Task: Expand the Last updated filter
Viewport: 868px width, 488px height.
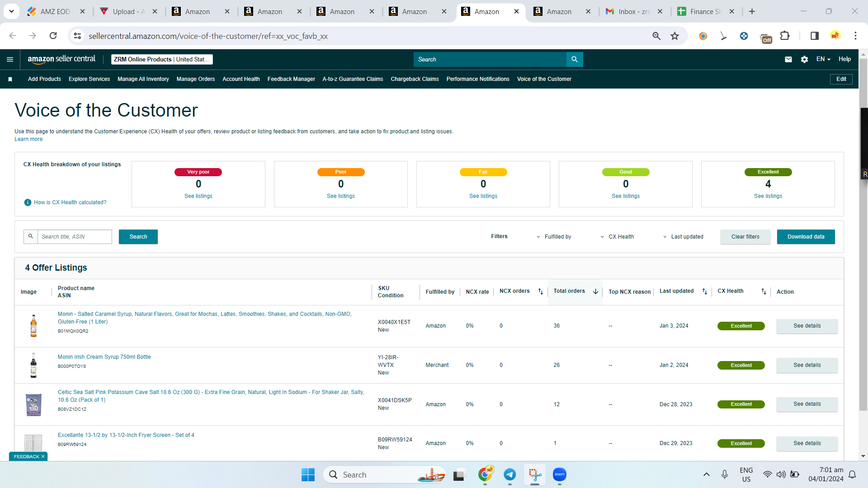Action: pos(683,237)
